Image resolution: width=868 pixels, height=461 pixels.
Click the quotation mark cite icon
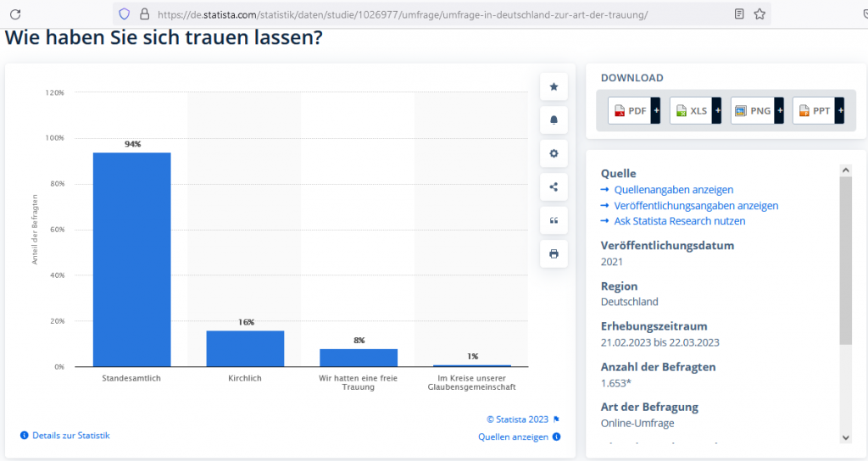[x=554, y=220]
